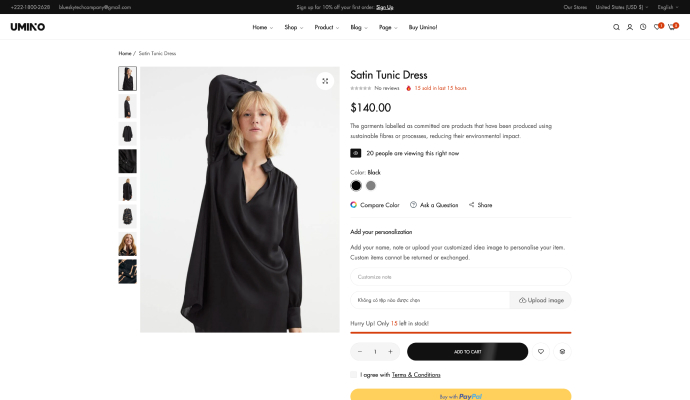The height and width of the screenshot is (400, 690).
Task: Click the compare button beside wishlist
Action: point(562,351)
